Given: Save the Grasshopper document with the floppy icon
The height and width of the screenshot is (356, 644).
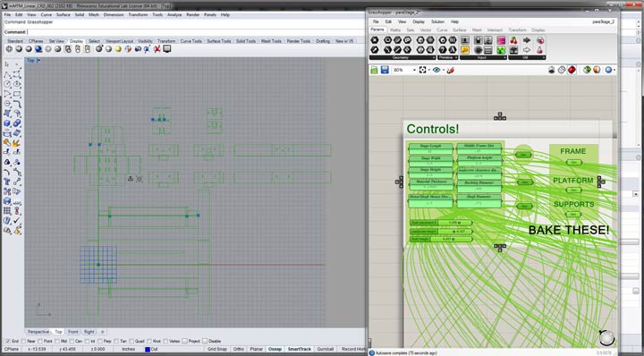Looking at the screenshot, I should (x=385, y=70).
